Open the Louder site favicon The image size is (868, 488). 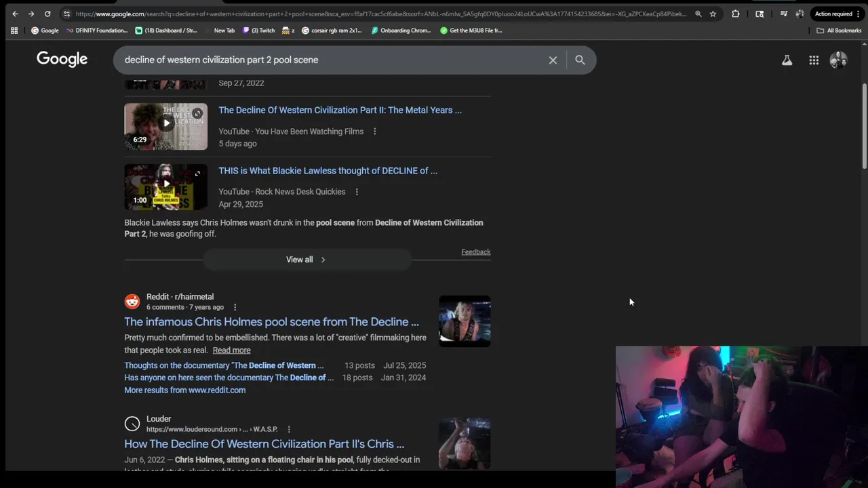tap(132, 424)
